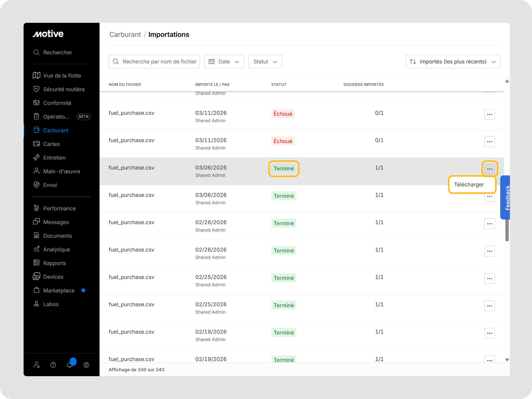The height and width of the screenshot is (399, 532).
Task: Open the Conformité section
Action: 52,103
